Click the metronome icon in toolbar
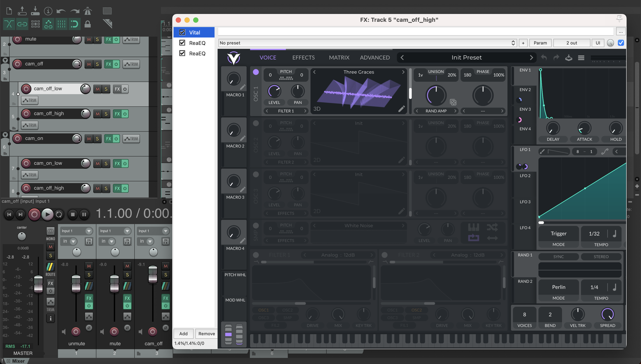The height and width of the screenshot is (364, 641). pyautogui.click(x=88, y=11)
